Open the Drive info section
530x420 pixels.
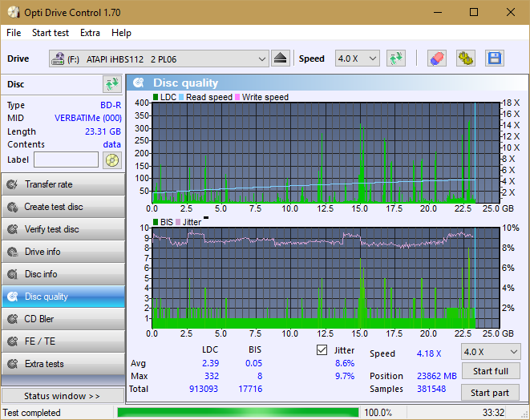coord(63,252)
